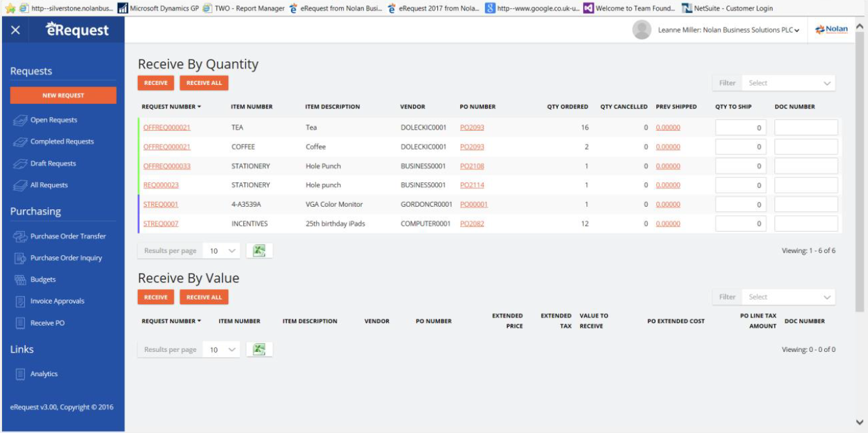This screenshot has height=433, width=868.
Task: Open Invoice Approvals from sidebar
Action: (58, 301)
